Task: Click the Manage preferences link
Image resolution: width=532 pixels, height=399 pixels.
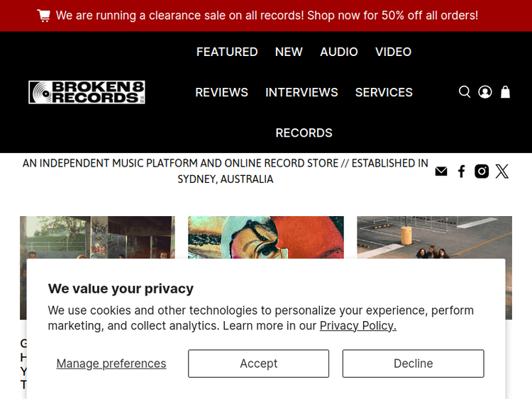Action: (x=111, y=364)
